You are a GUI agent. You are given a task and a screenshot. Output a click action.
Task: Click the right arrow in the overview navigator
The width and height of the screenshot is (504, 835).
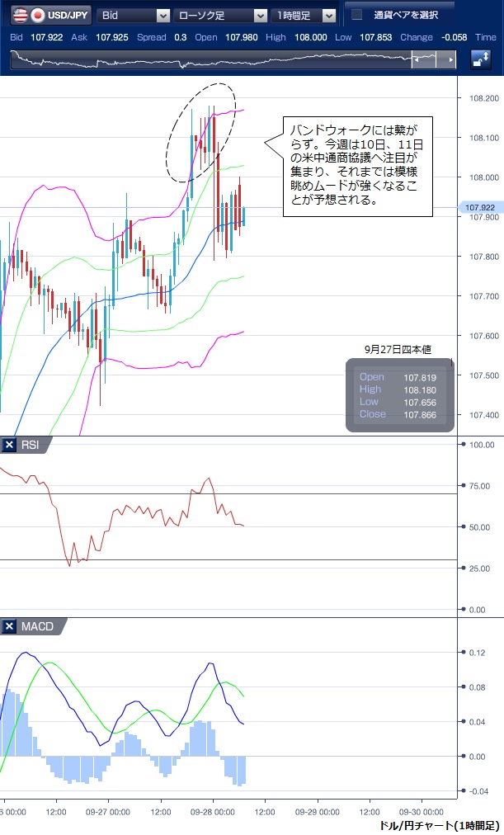tap(450, 60)
